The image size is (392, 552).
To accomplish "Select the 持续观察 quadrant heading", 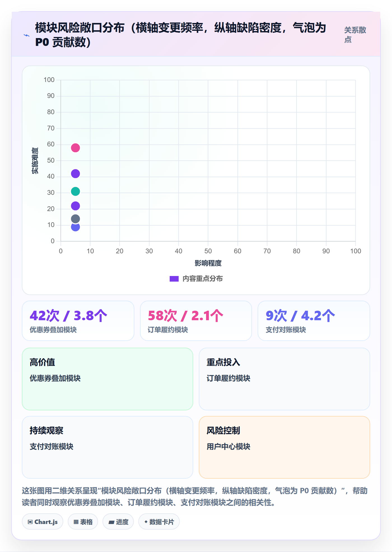I will coord(46,431).
